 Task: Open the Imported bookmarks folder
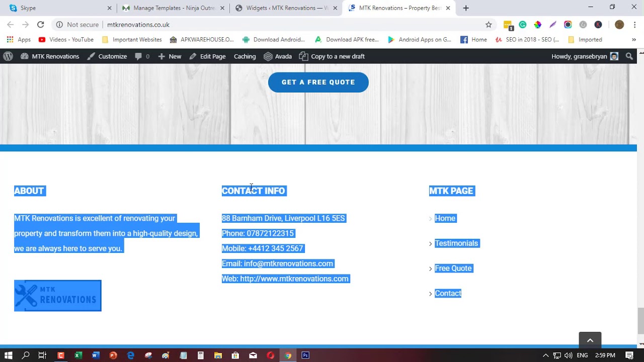pyautogui.click(x=585, y=40)
